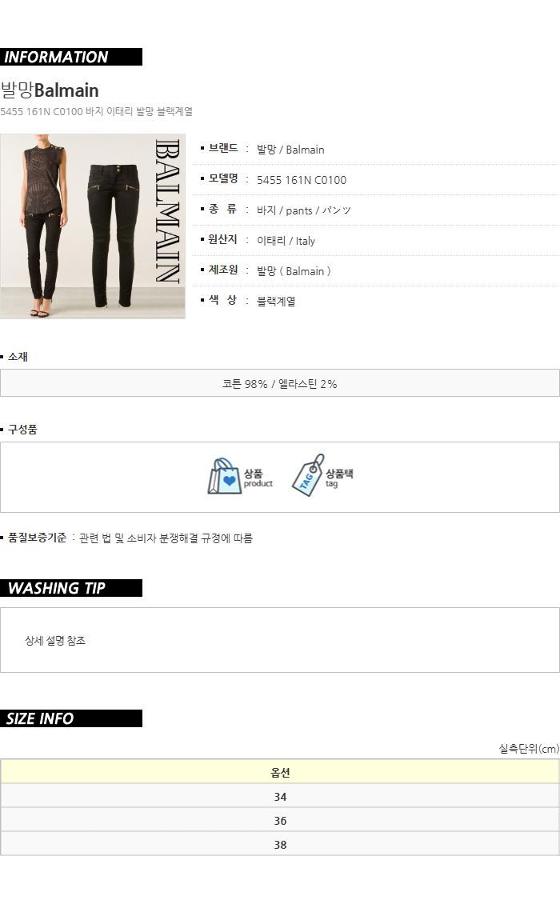Click the 이태리 / Italy origin value
Screen dimensions: 560x924
[x=286, y=241]
